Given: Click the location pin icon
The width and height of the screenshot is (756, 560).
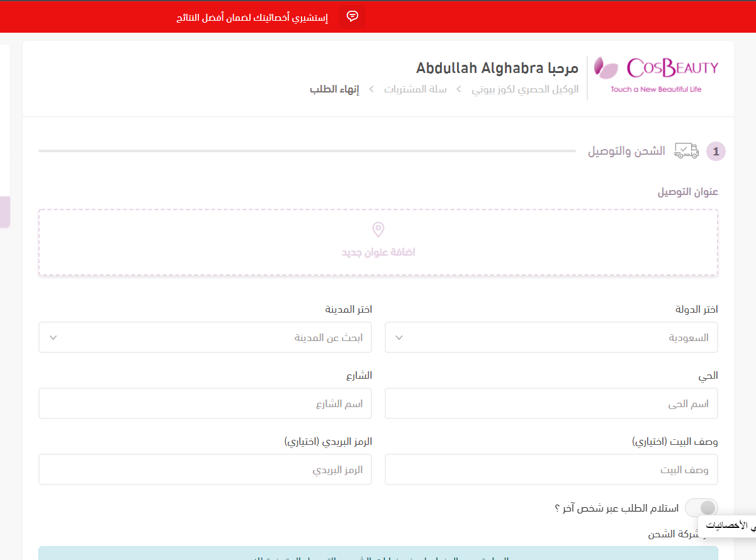Looking at the screenshot, I should pyautogui.click(x=378, y=229).
